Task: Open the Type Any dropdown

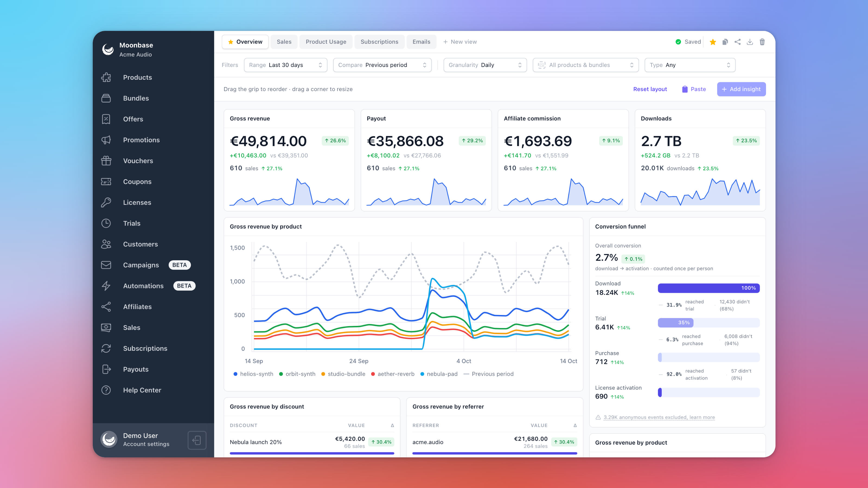Action: point(690,65)
